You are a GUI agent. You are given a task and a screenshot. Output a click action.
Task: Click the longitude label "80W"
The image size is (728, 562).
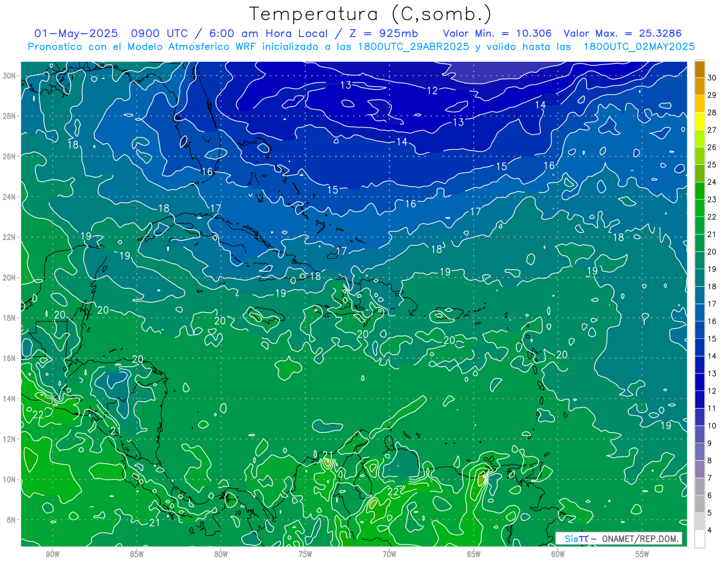221,554
